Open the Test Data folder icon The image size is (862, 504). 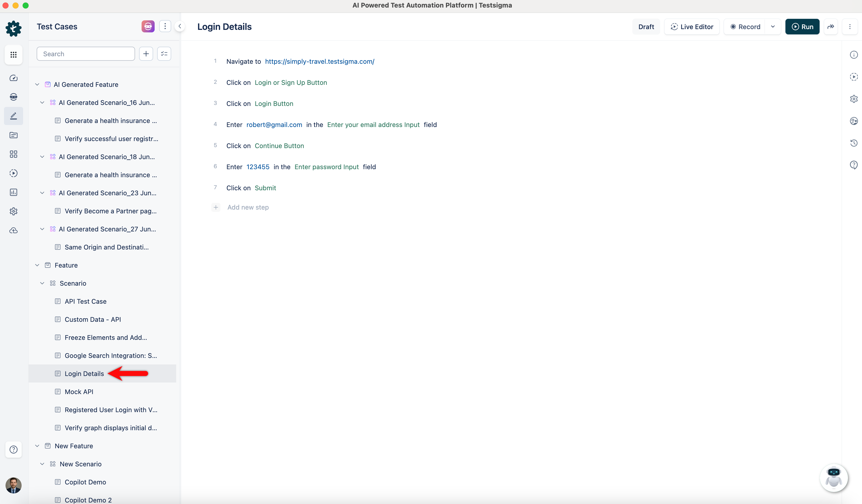[x=13, y=135]
